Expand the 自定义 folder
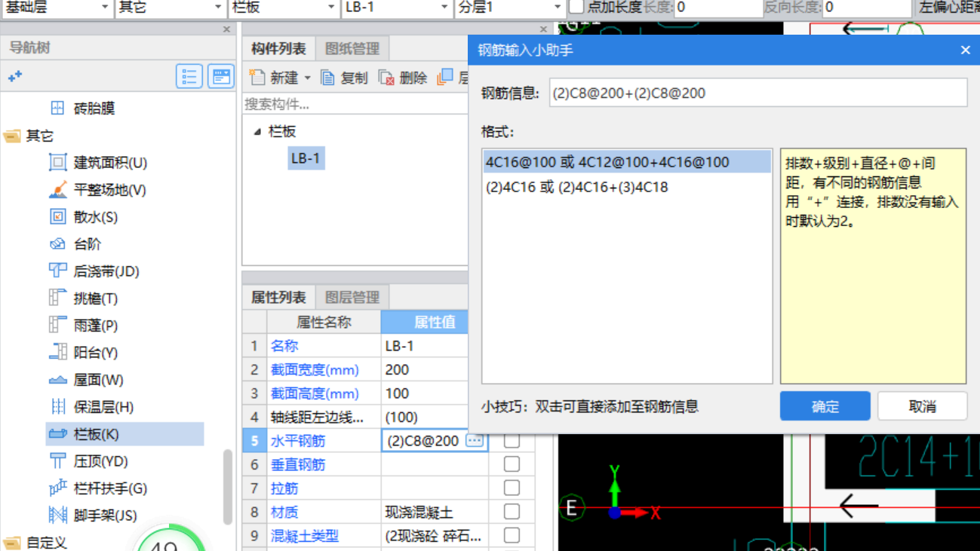Screen dimensions: 980x551 (11, 543)
